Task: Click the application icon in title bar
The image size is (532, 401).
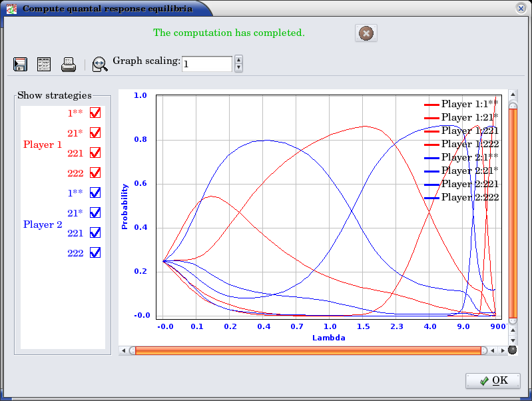Action: (x=11, y=9)
